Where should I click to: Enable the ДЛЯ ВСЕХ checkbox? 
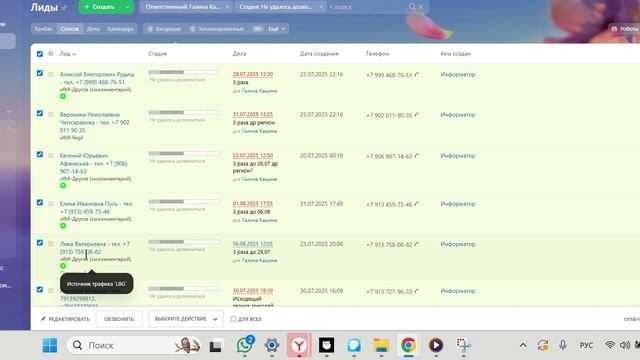(233, 319)
